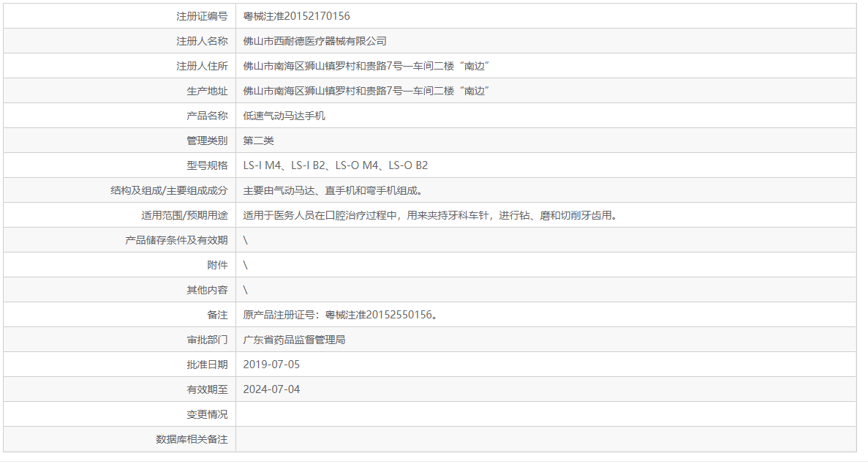The image size is (868, 467).
Task: Select the 有效期至 label
Action: [207, 389]
